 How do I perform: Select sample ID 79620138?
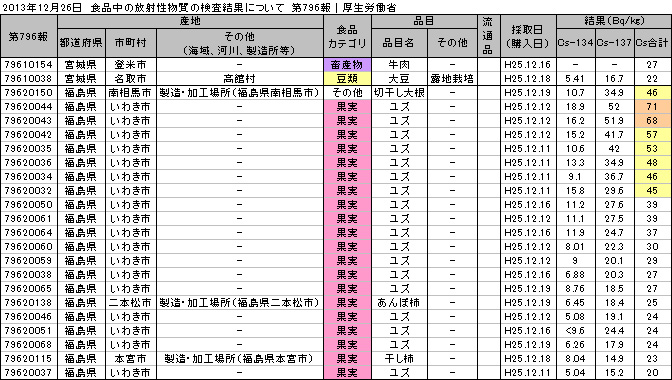click(x=28, y=302)
